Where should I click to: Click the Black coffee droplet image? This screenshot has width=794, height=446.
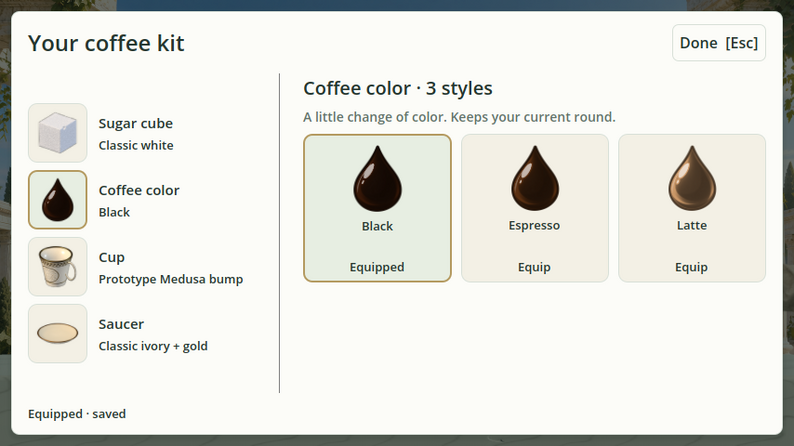(377, 178)
